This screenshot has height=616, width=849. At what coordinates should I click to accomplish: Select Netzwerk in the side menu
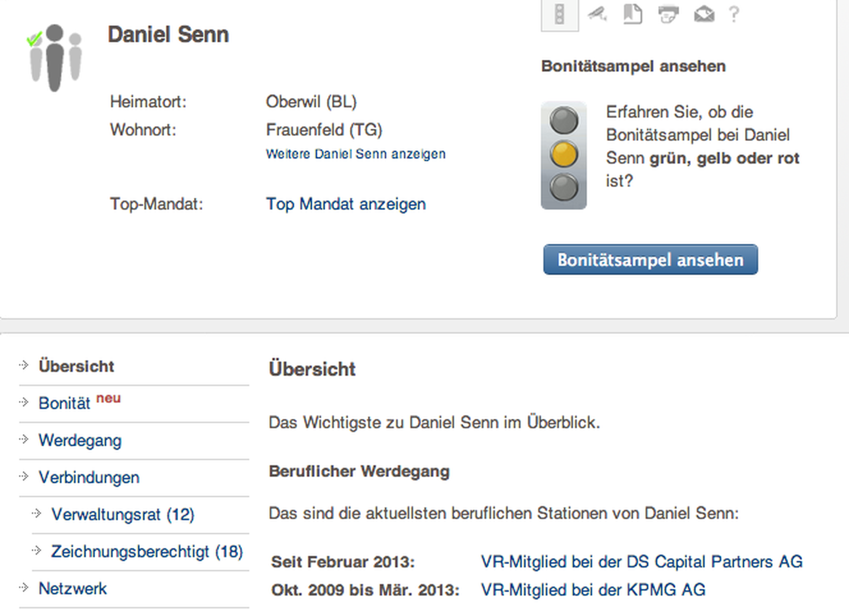pos(72,588)
